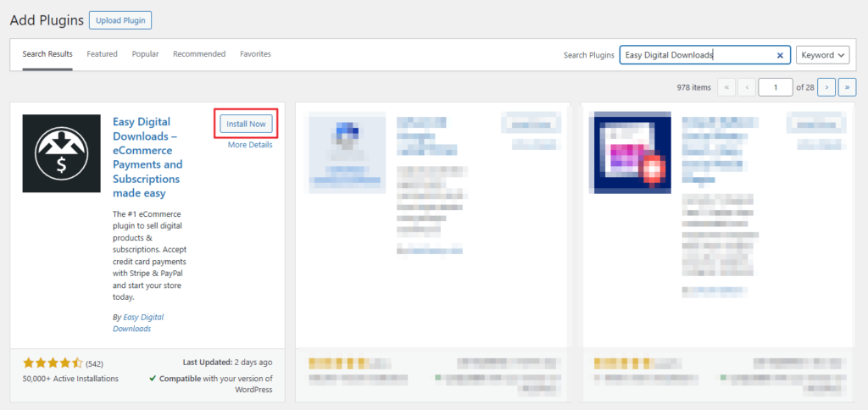Open the Easy Digital Downloads plugin title link

click(147, 158)
